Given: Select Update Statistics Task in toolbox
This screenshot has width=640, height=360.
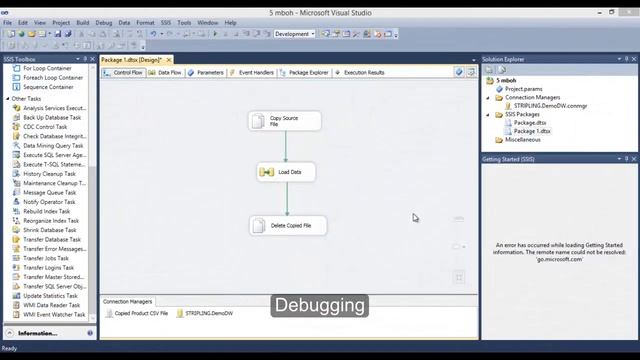Looking at the screenshot, I should (50, 296).
